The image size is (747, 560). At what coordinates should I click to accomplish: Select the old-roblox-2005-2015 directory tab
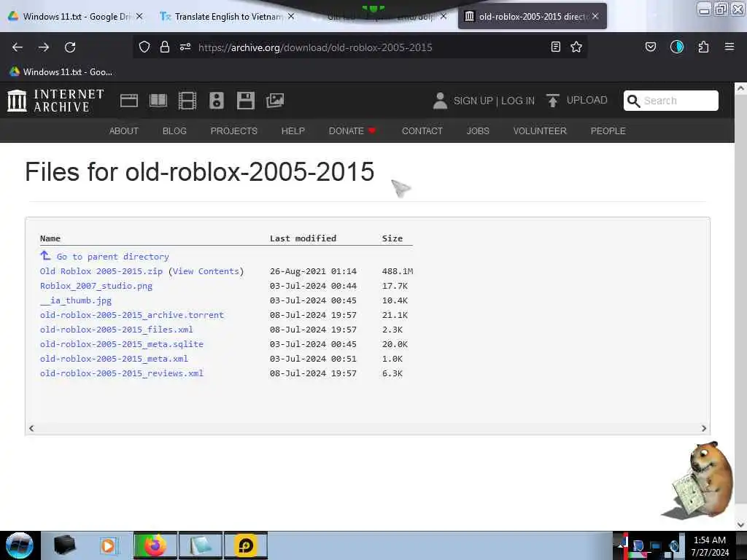pyautogui.click(x=533, y=17)
